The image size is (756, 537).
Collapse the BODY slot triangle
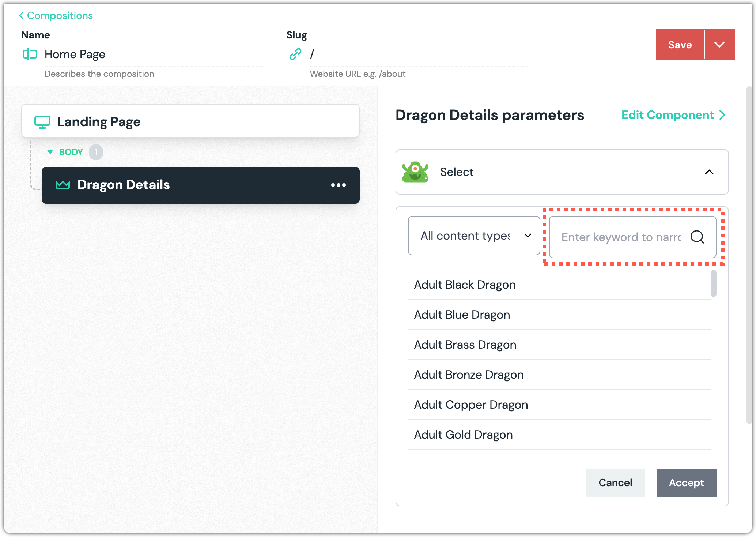pyautogui.click(x=50, y=152)
